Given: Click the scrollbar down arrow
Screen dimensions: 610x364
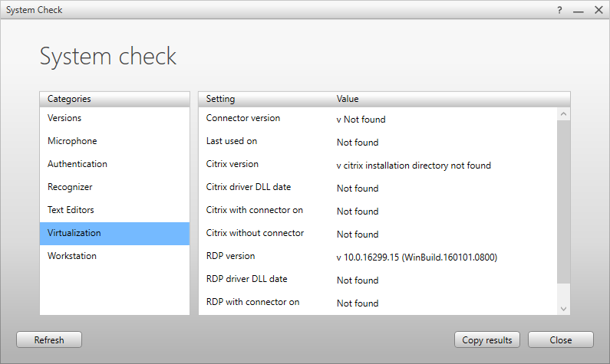Looking at the screenshot, I should (x=564, y=307).
